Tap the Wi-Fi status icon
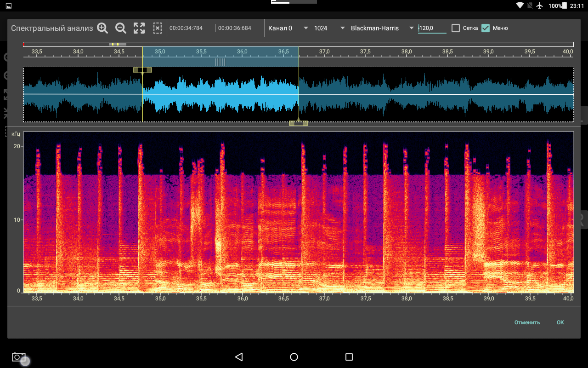 [520, 6]
